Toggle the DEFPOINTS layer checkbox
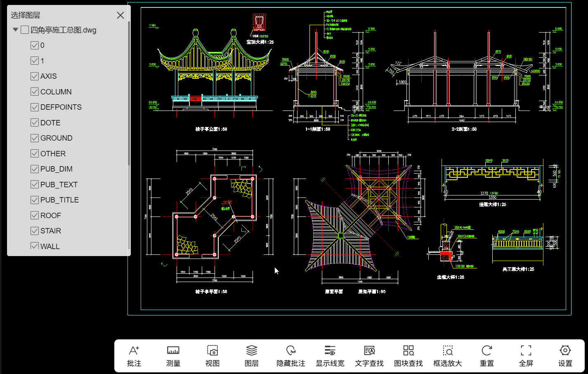This screenshot has width=588, height=374. [x=35, y=107]
